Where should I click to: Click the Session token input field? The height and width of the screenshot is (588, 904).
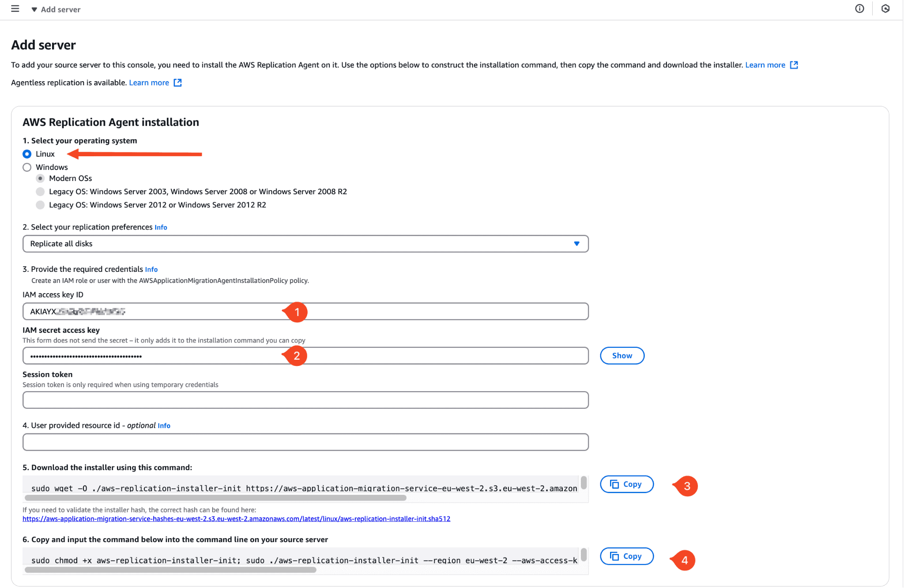[x=305, y=400]
